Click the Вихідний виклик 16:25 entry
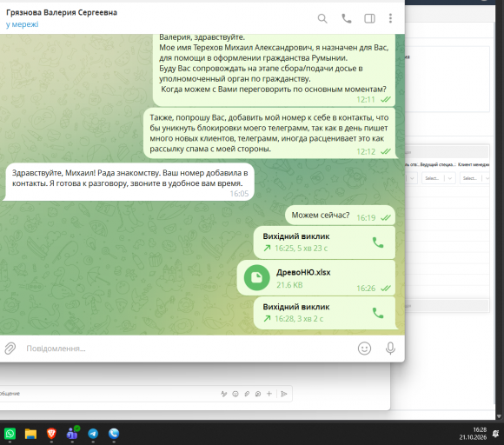This screenshot has height=445, width=504. coord(324,242)
